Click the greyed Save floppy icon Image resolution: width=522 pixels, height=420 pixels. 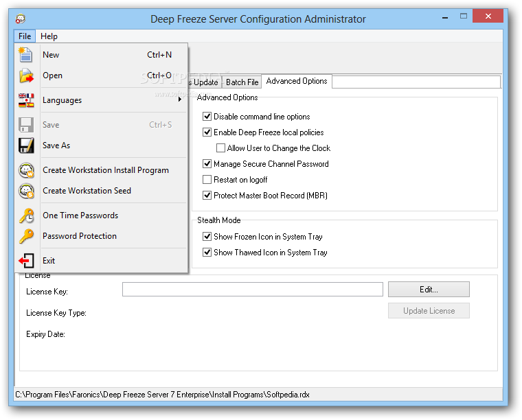click(26, 125)
